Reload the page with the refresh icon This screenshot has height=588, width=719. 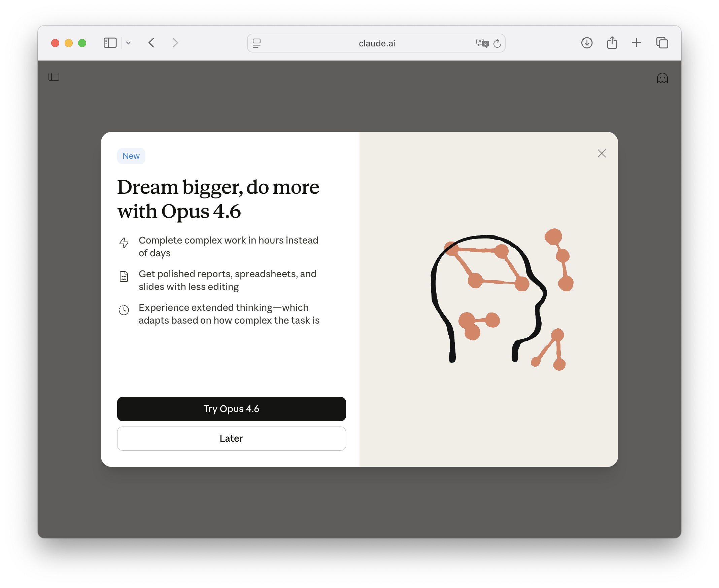coord(497,43)
